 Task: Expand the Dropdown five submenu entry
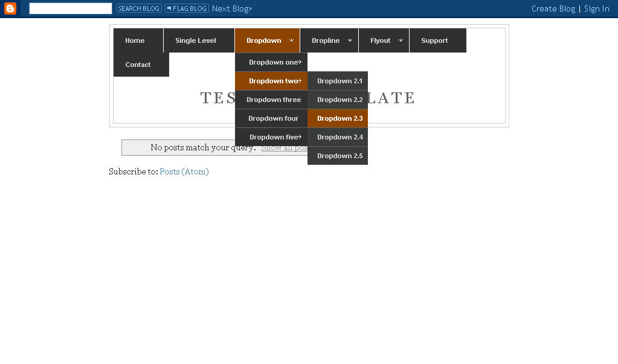[271, 137]
